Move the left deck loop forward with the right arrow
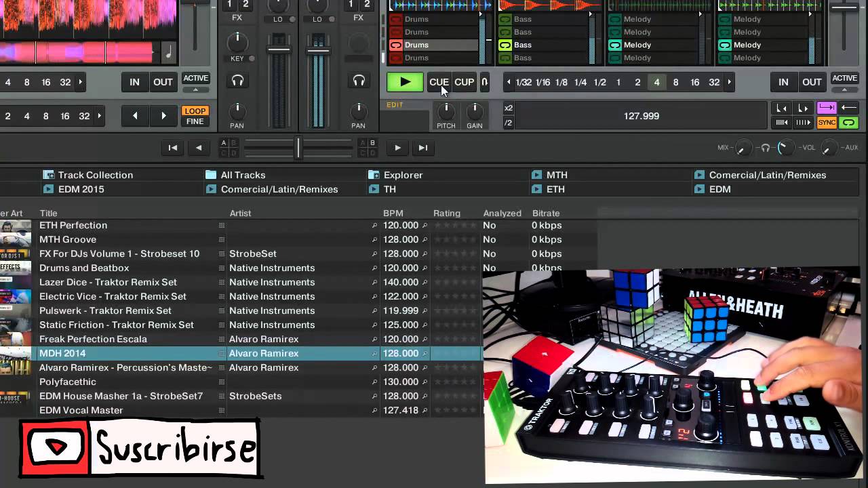 click(163, 116)
